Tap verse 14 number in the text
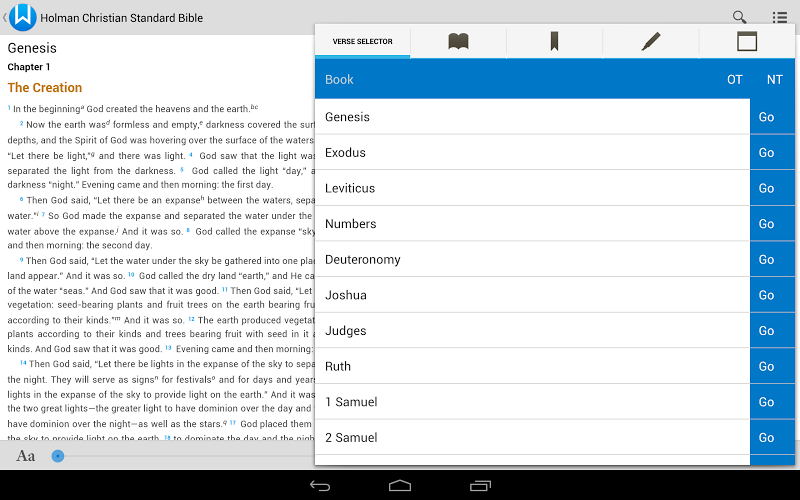Viewport: 800px width, 500px height. [x=23, y=363]
